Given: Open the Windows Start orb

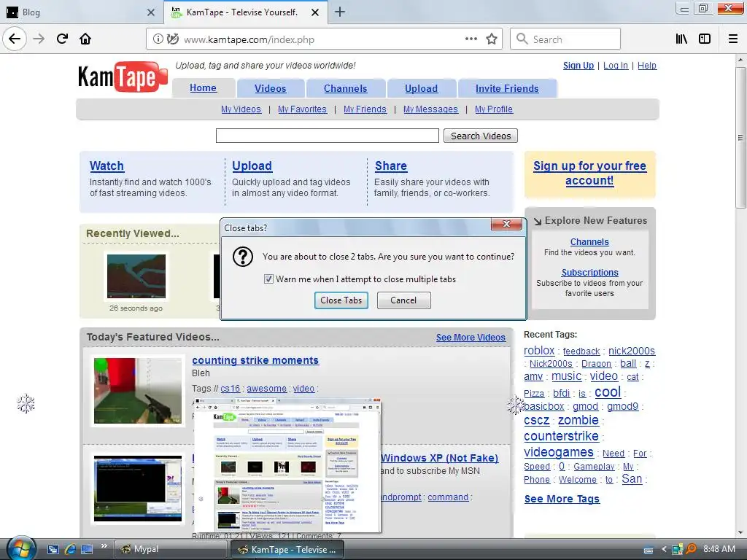Looking at the screenshot, I should tap(21, 548).
